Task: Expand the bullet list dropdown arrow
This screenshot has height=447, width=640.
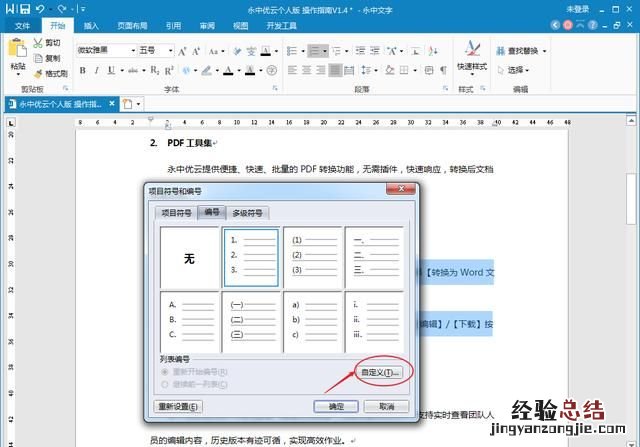Action: 303,51
